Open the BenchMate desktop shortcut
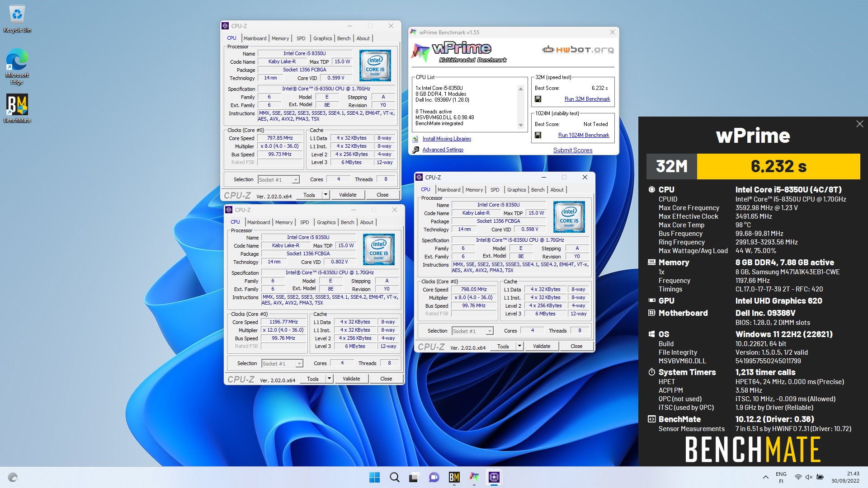Screen dimensions: 868x488 pyautogui.click(x=17, y=108)
